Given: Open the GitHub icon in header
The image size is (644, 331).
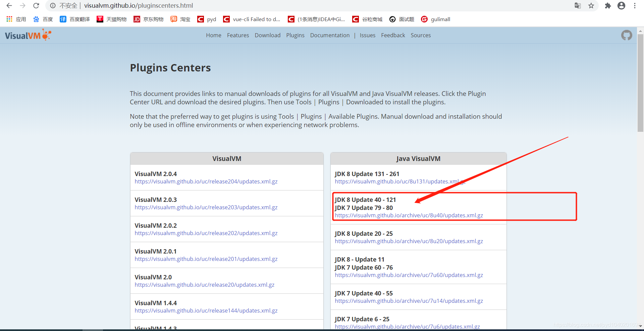Looking at the screenshot, I should coord(626,35).
